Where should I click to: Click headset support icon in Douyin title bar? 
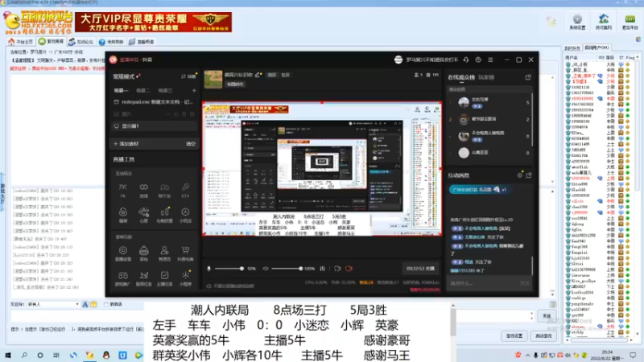[x=466, y=60]
